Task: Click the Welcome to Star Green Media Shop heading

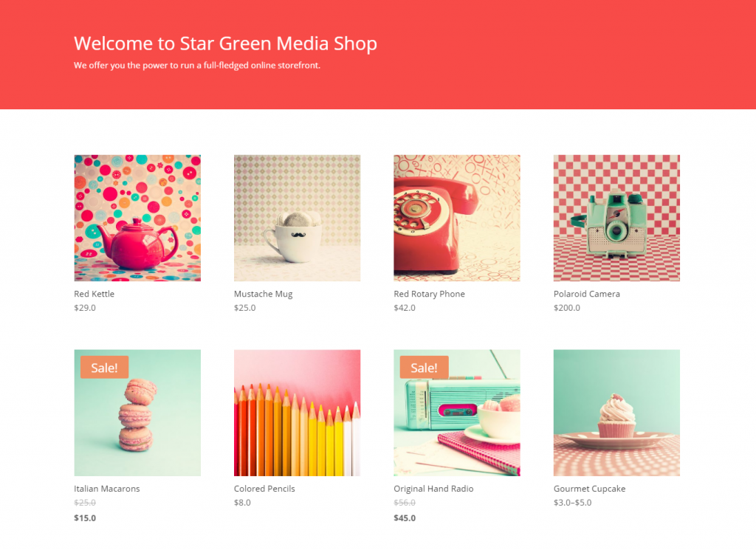Action: 225,44
